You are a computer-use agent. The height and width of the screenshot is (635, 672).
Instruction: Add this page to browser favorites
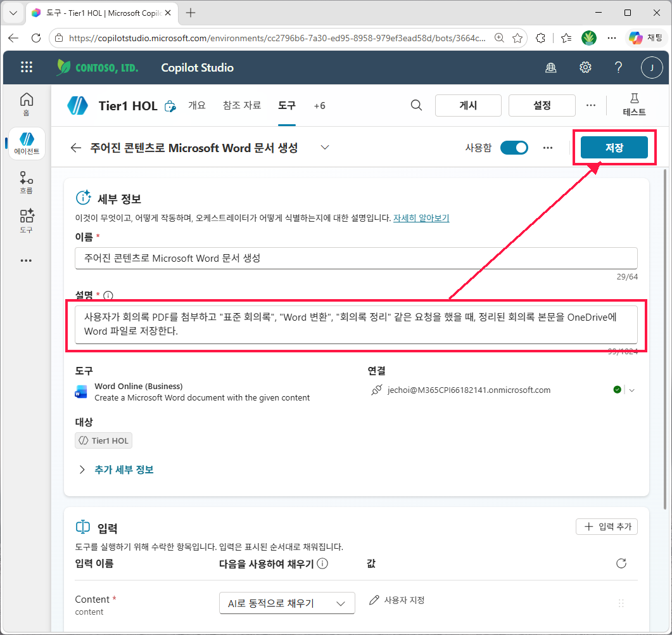point(517,38)
